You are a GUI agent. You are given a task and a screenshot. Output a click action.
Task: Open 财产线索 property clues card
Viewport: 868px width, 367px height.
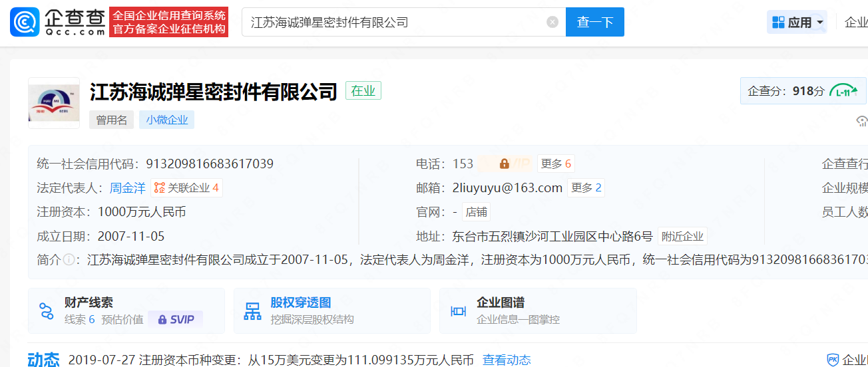coord(126,310)
